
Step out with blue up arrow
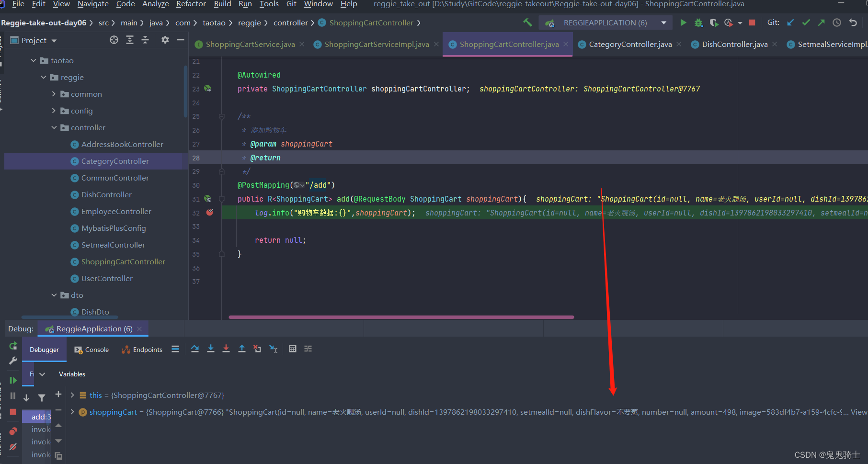point(242,349)
